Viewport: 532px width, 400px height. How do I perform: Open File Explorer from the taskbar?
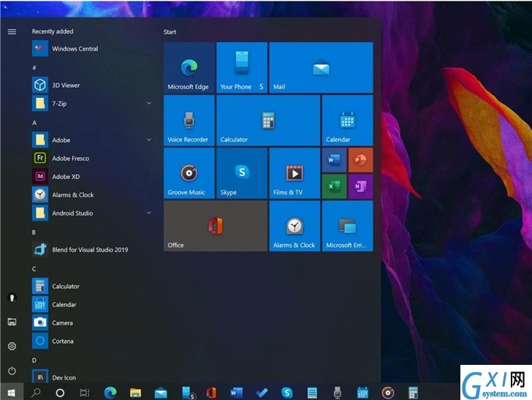135,393
